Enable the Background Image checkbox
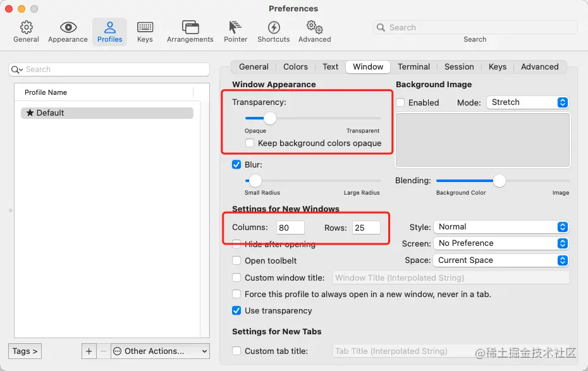The height and width of the screenshot is (371, 588). [x=400, y=102]
